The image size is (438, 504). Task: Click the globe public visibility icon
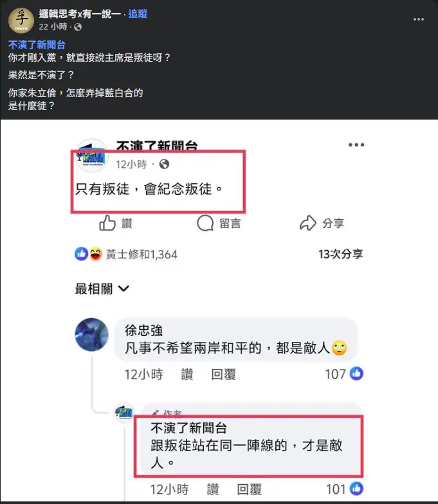(77, 27)
